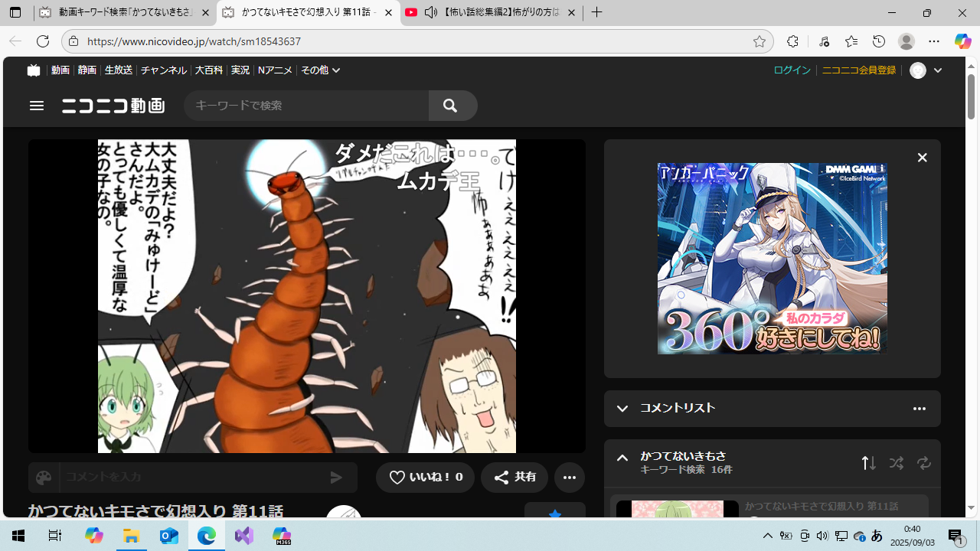980x551 pixels.
Task: Open the Copilot sidebar icon
Action: tap(963, 41)
